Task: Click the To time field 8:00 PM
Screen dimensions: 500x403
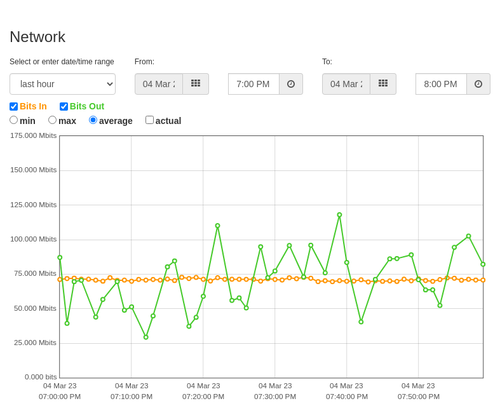Action: click(x=441, y=84)
